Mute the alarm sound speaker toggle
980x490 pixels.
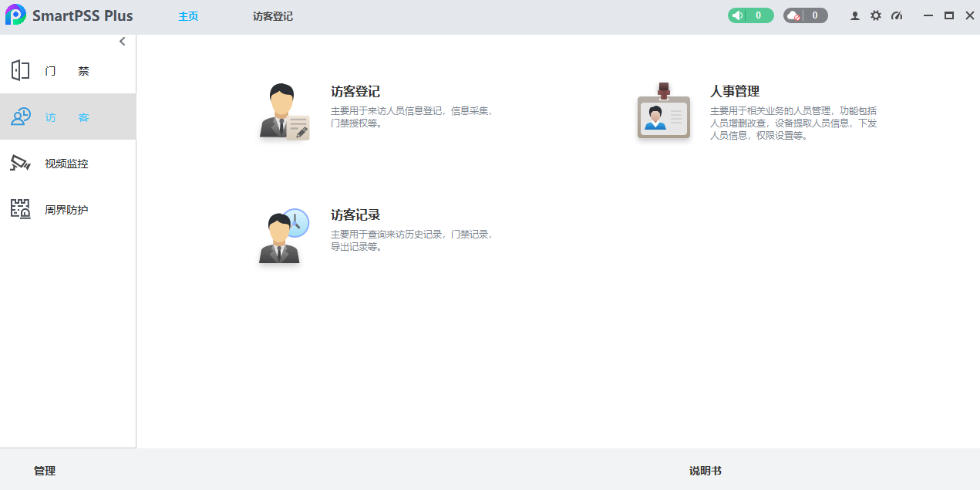coord(737,15)
